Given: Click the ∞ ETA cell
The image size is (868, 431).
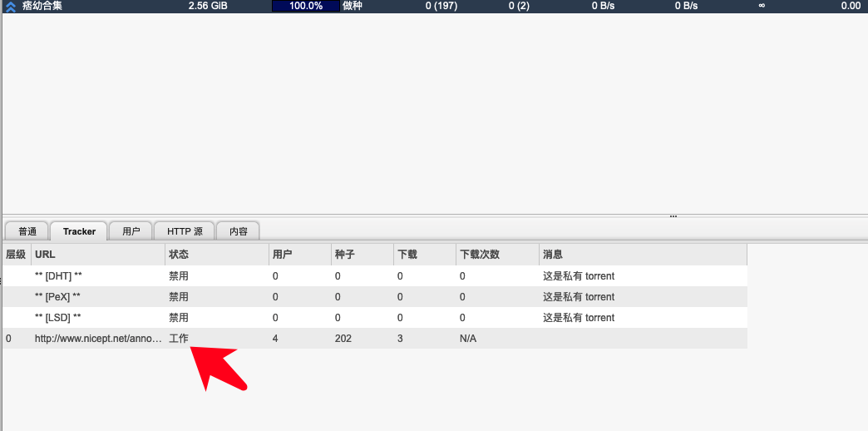Looking at the screenshot, I should pos(762,6).
